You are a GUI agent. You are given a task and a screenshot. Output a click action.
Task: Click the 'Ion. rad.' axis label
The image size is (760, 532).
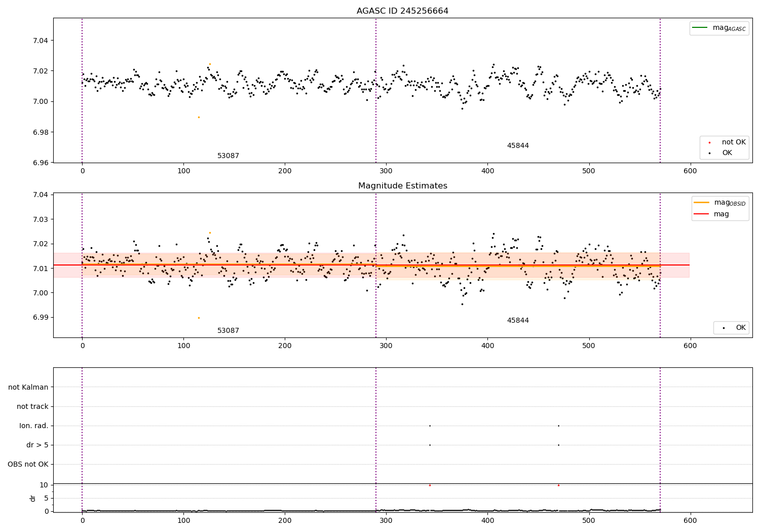click(34, 426)
